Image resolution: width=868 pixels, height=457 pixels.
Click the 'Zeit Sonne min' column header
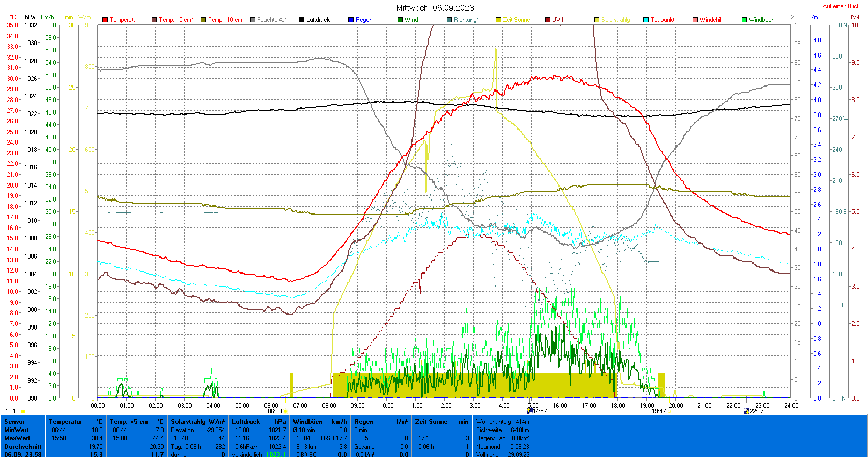point(442,422)
